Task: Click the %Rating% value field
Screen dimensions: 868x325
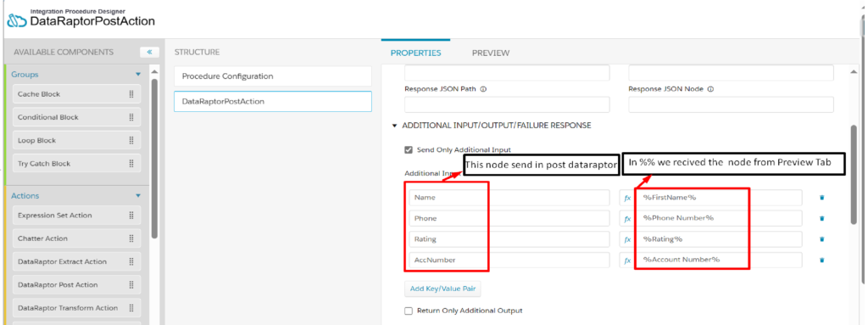Action: pos(720,239)
